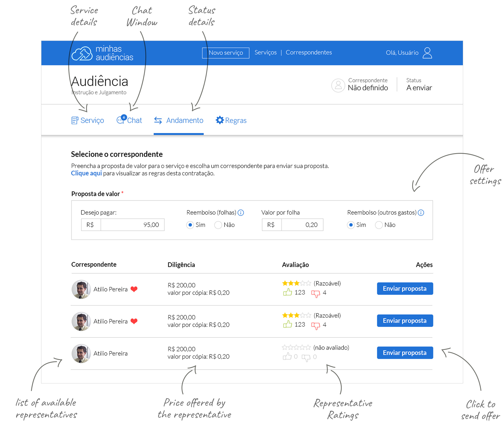Open the user profile avatar icon
Screen dimensions: 504x424
click(x=427, y=53)
